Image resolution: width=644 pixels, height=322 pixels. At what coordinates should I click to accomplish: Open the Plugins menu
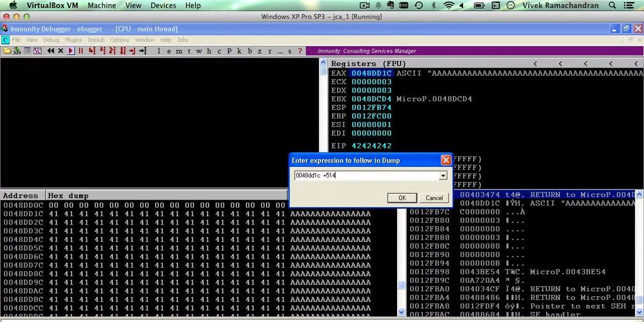[x=73, y=40]
